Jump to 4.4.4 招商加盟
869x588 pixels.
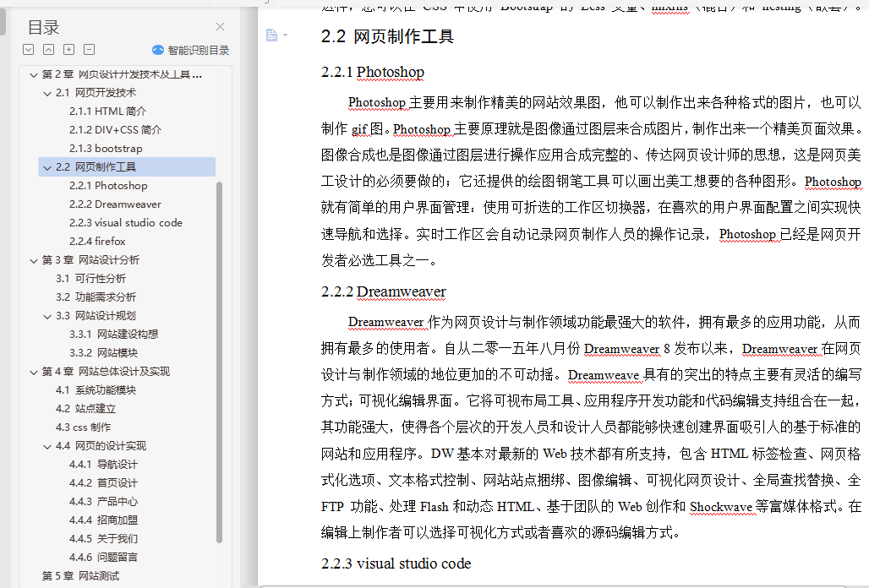point(104,520)
